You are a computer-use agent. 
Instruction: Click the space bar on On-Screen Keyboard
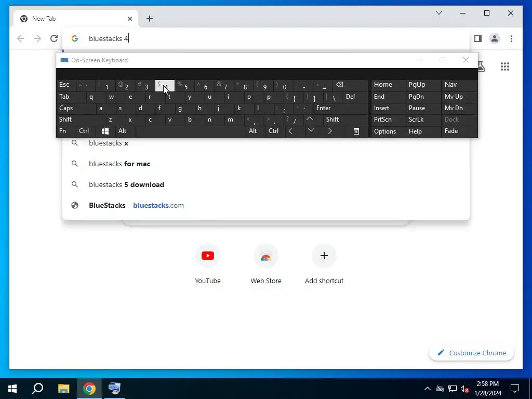(x=191, y=131)
